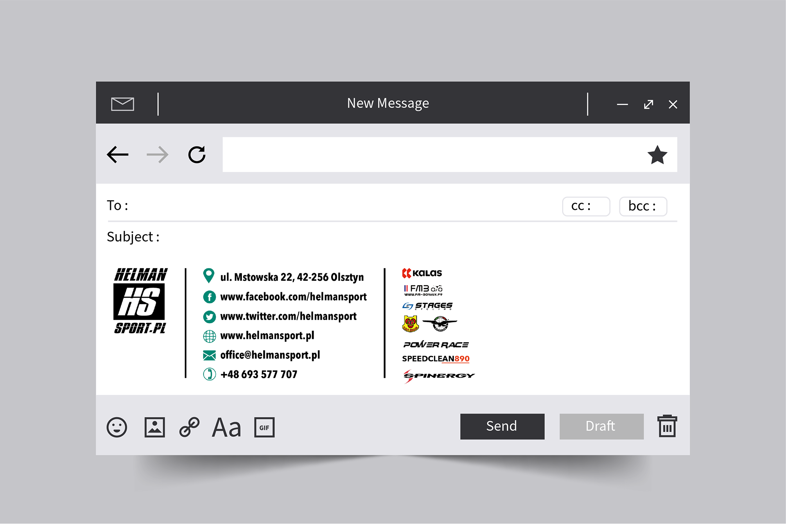This screenshot has width=786, height=532.
Task: Insert a GIF with the GIF icon
Action: click(264, 427)
